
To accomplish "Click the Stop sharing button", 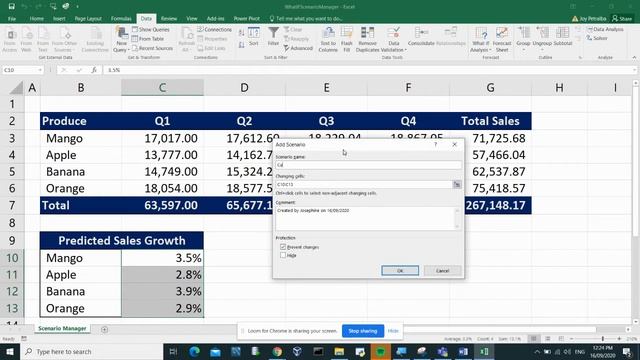I will point(363,331).
